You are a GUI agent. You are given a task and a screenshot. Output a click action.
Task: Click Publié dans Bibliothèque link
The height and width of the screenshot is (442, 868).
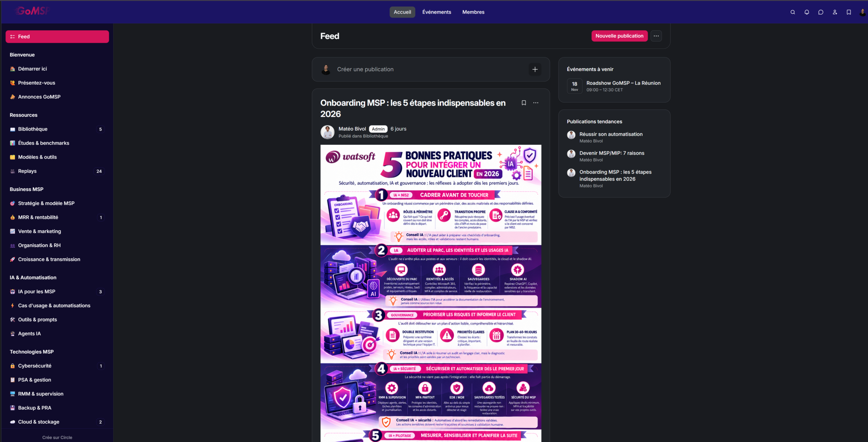(363, 136)
